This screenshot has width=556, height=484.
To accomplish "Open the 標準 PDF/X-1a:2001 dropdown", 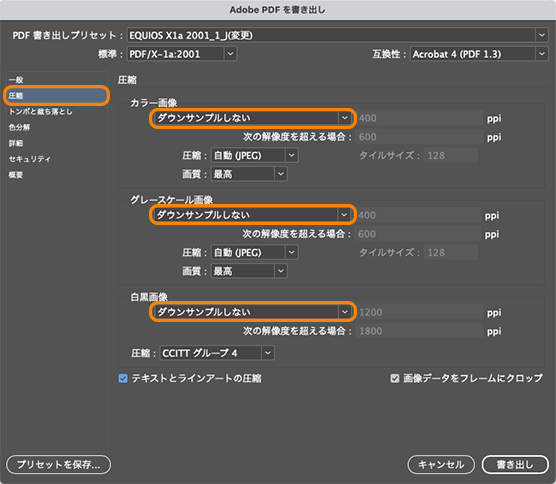I will (182, 54).
